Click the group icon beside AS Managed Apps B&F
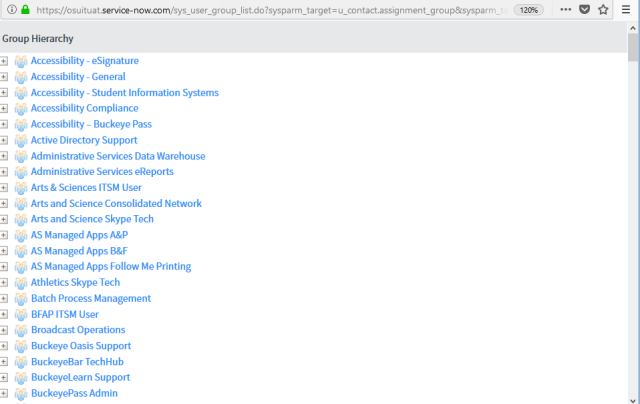This screenshot has height=404, width=640. (21, 251)
